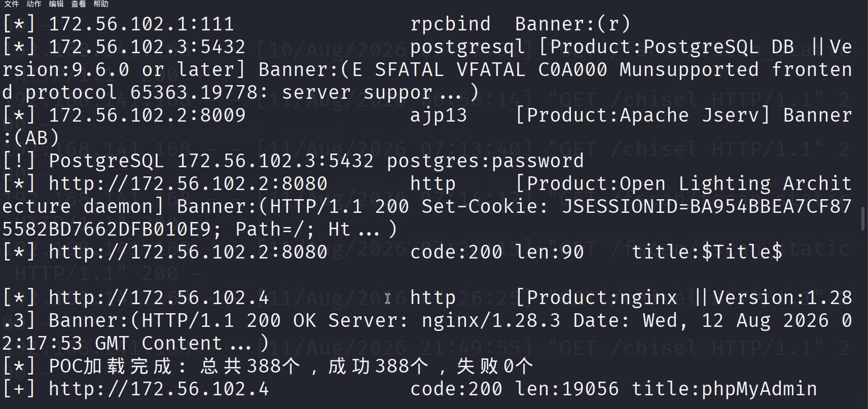The image size is (868, 409).
Task: Click the http://172.56.102.4 link on the nginx line
Action: point(159,298)
